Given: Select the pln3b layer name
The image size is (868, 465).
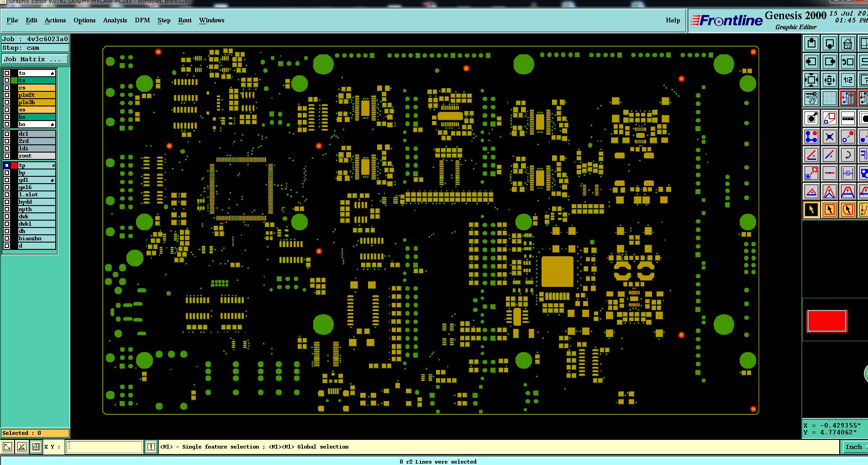Looking at the screenshot, I should point(37,102).
